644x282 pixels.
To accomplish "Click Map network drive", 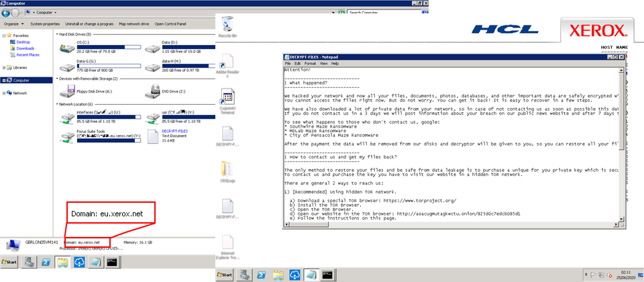I will [x=134, y=24].
